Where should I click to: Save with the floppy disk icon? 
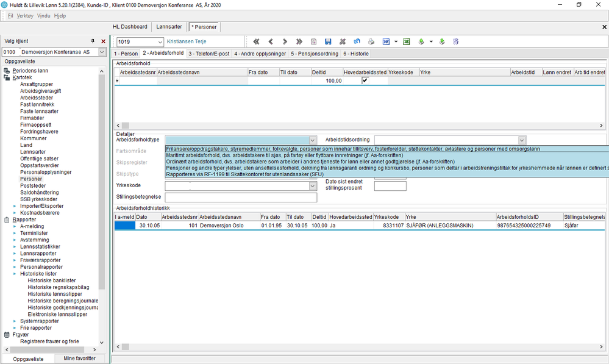(328, 41)
